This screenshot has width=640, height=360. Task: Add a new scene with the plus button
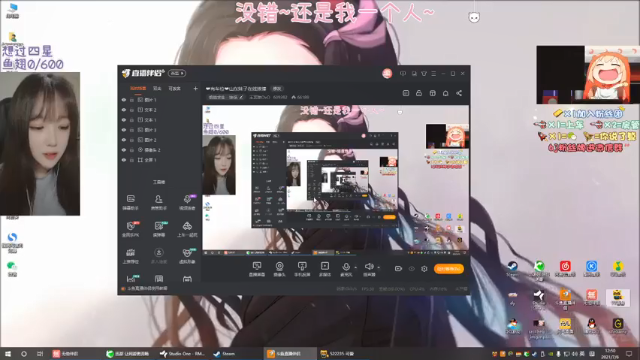(196, 88)
